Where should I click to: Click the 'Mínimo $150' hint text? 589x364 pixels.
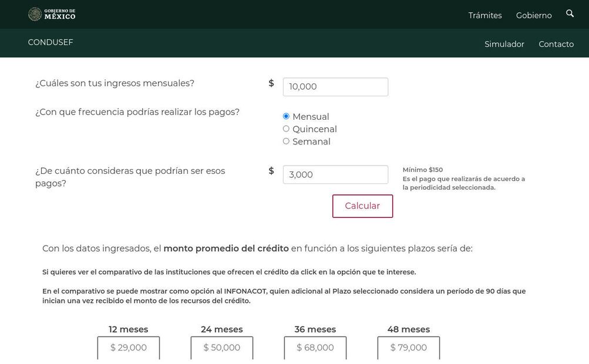tap(423, 170)
